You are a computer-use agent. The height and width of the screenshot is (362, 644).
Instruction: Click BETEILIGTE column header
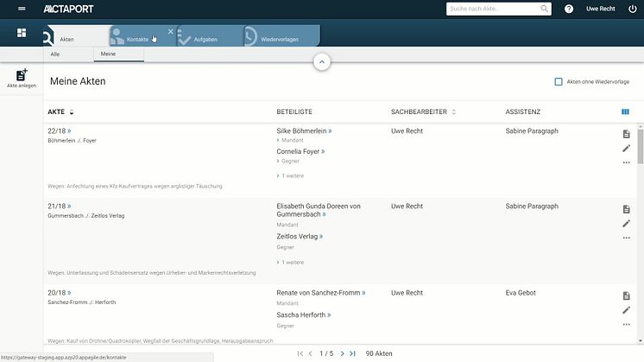[294, 111]
